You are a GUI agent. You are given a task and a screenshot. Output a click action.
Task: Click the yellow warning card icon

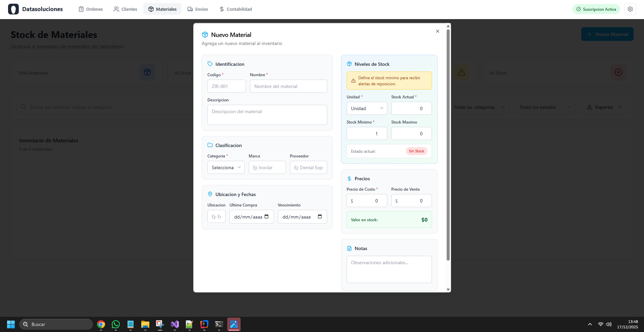461,72
